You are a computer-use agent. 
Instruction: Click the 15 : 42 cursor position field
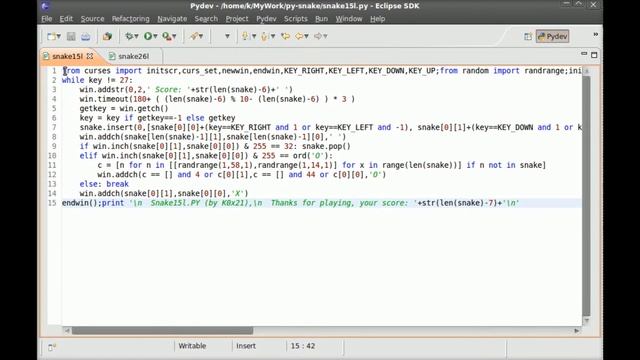303,346
